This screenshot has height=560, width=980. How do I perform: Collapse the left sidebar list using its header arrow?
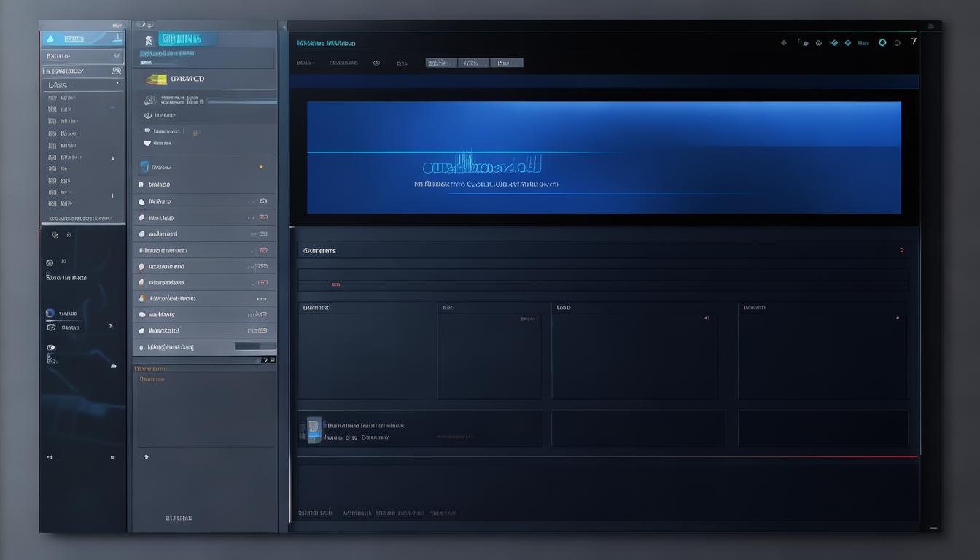click(117, 85)
